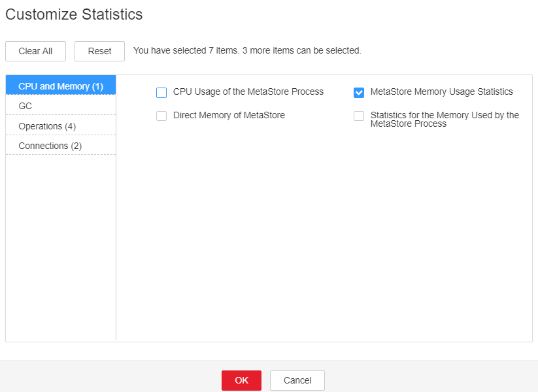538x392 pixels.
Task: Open the GC category
Action: tap(61, 105)
